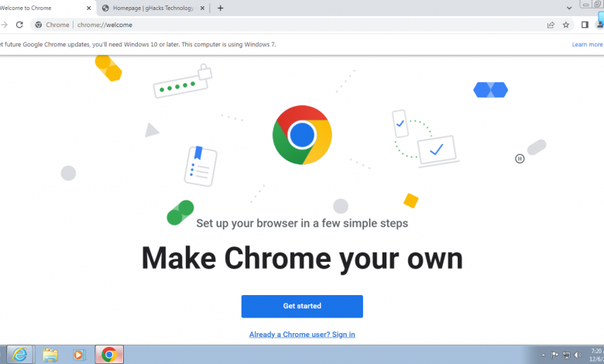Open a new tab with the plus button

[221, 8]
